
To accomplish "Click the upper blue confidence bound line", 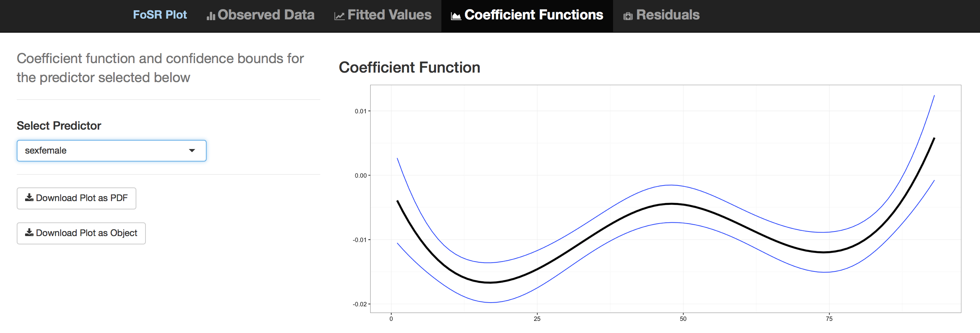I will pyautogui.click(x=672, y=186).
